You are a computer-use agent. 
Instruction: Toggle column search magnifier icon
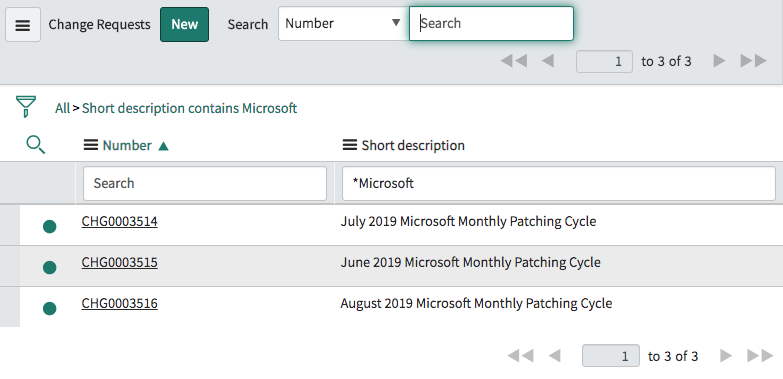pyautogui.click(x=35, y=145)
